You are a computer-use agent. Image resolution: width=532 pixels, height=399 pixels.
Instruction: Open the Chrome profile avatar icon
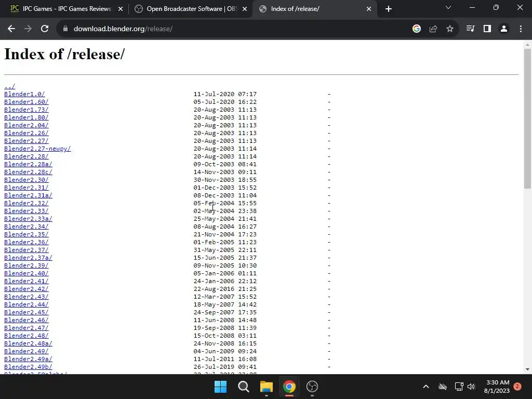[x=504, y=29]
